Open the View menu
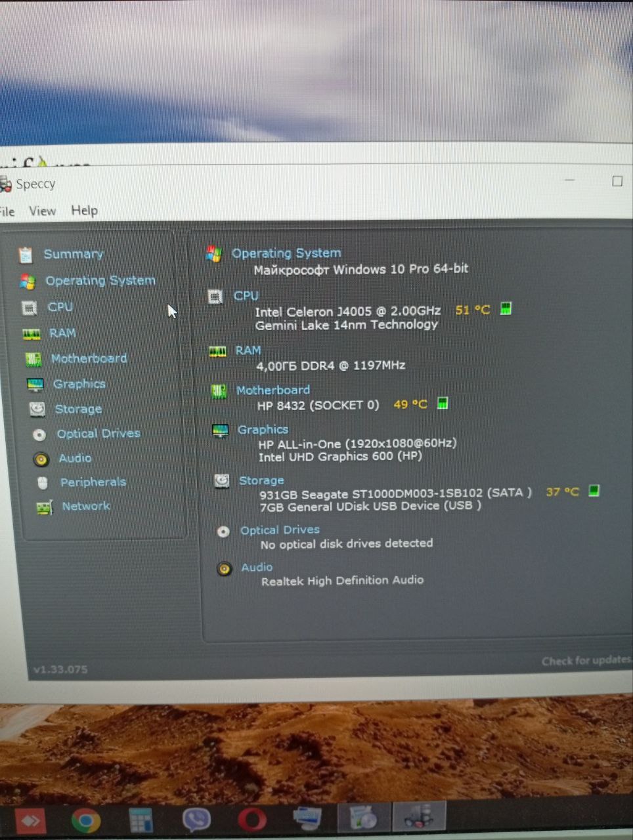This screenshot has width=633, height=840. point(42,211)
